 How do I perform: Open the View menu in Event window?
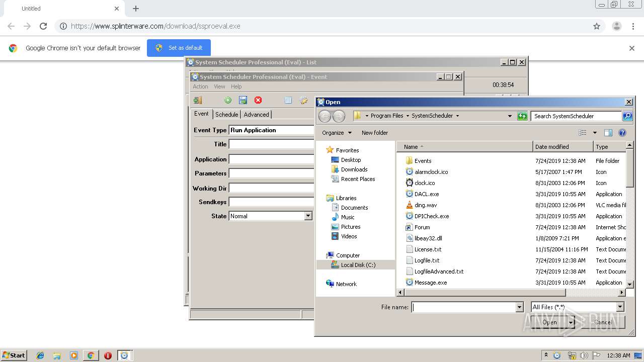pos(219,86)
